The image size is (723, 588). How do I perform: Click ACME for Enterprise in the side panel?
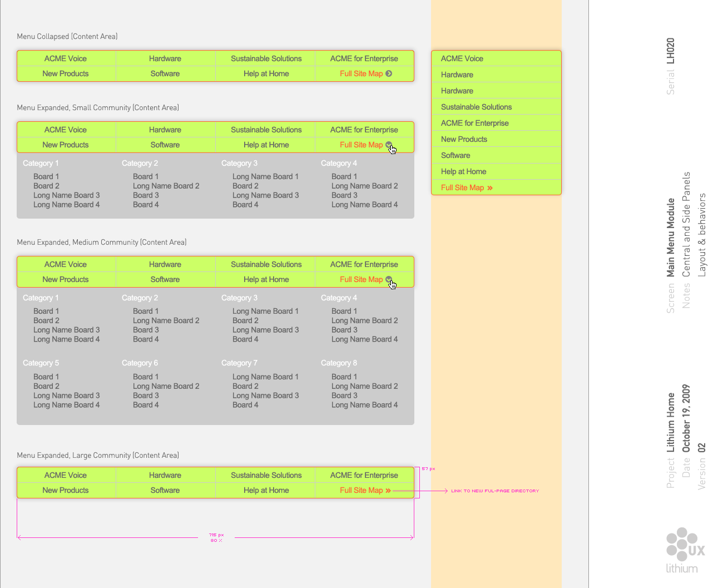(x=475, y=123)
